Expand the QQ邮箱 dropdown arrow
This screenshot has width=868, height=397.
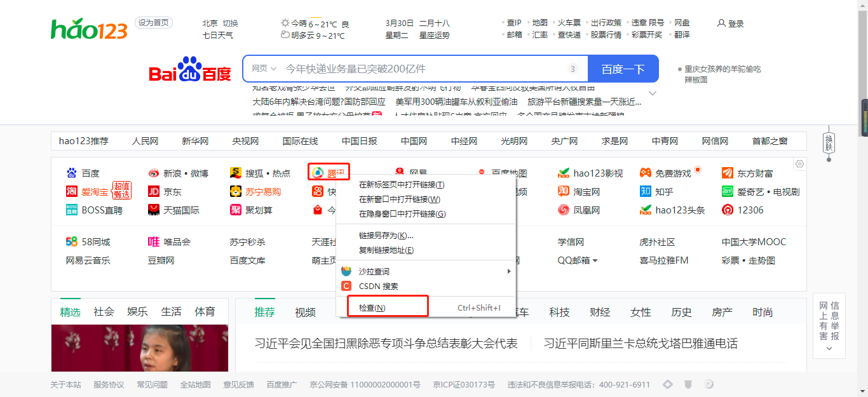[x=595, y=260]
